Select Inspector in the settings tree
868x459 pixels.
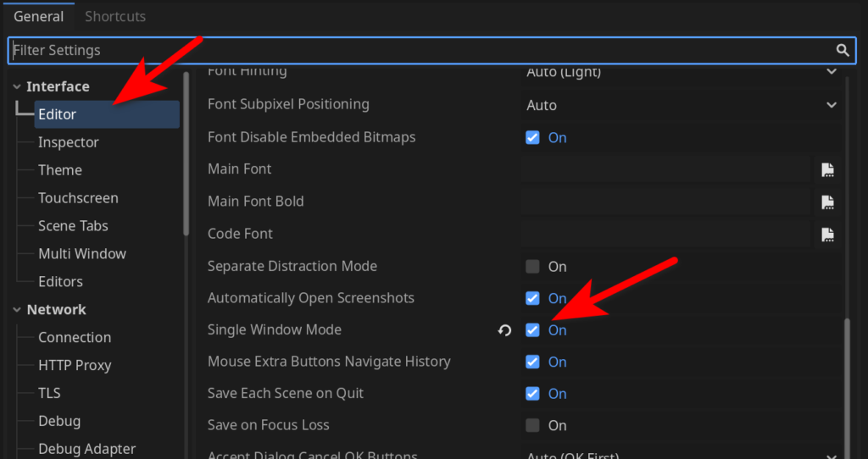[x=69, y=142]
